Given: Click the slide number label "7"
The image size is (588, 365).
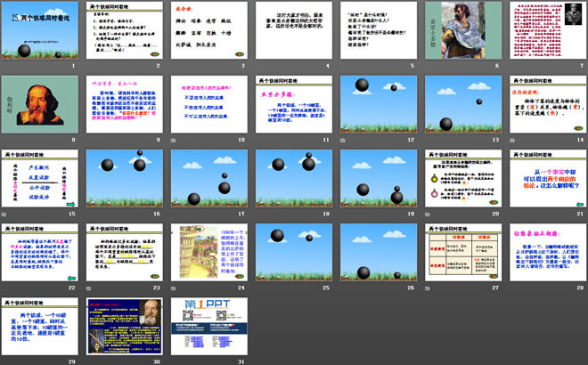Looking at the screenshot, I should [x=582, y=66].
